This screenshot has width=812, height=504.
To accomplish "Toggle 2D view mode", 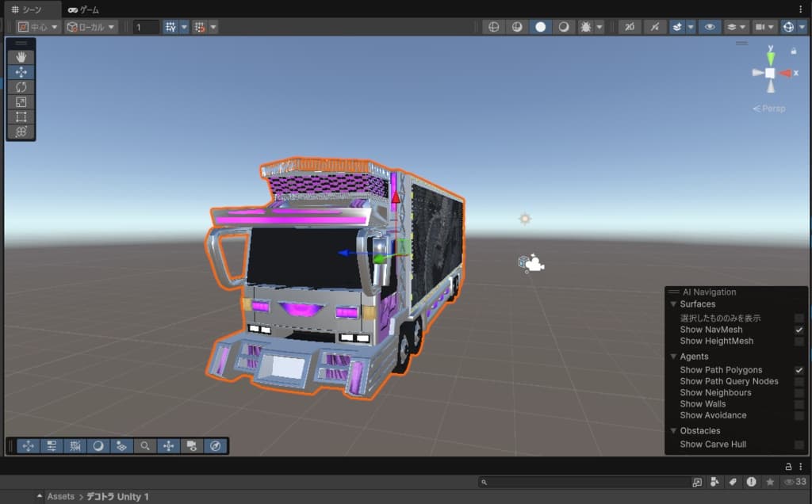I will (x=630, y=27).
